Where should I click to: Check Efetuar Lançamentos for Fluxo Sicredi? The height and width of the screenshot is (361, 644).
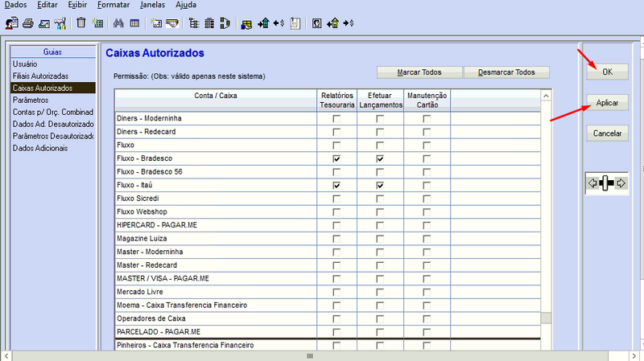[380, 199]
